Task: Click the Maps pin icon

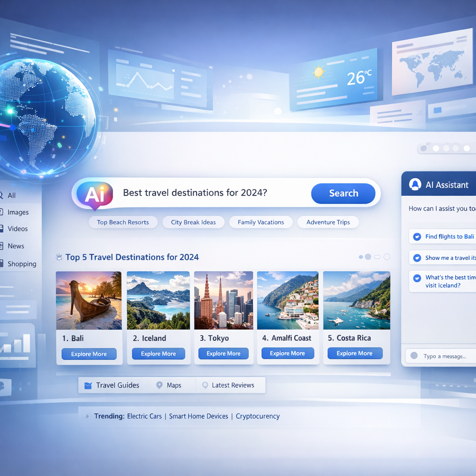Action: coord(159,385)
